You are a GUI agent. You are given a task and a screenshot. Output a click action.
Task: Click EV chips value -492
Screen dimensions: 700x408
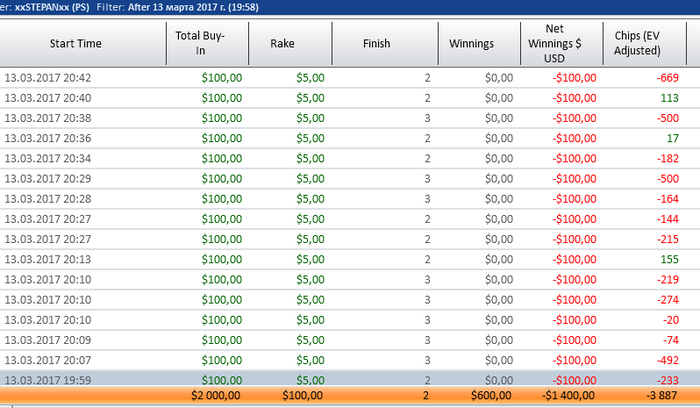[x=667, y=360]
